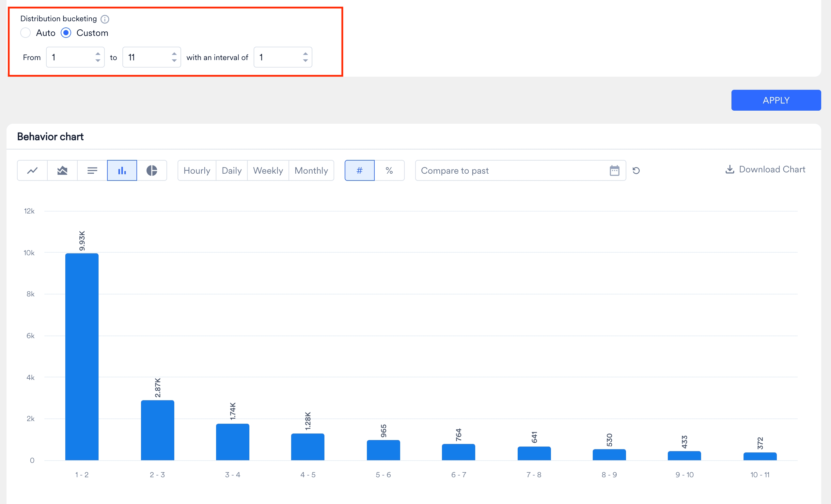This screenshot has width=831, height=504.
Task: Click the 9.93K value label
Action: click(82, 241)
